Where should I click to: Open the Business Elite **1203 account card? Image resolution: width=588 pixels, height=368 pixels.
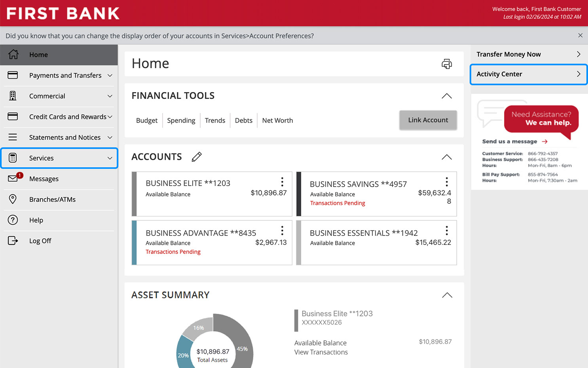pos(212,194)
